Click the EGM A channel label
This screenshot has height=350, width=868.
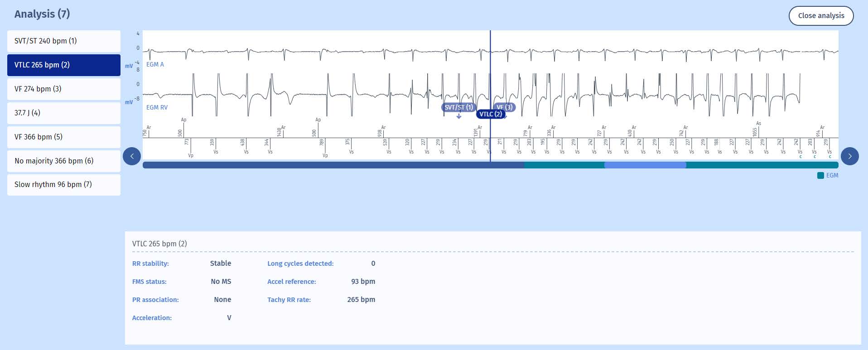(x=155, y=65)
